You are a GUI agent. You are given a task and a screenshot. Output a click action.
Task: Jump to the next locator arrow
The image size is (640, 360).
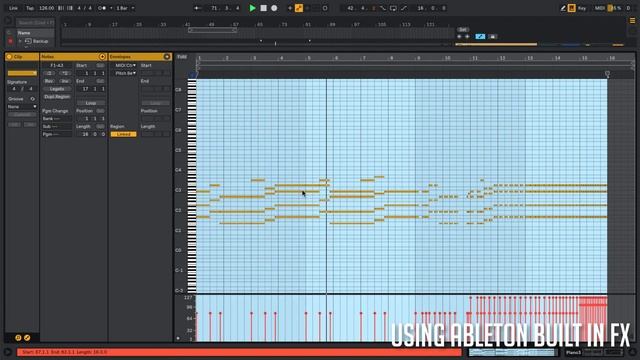467,37
